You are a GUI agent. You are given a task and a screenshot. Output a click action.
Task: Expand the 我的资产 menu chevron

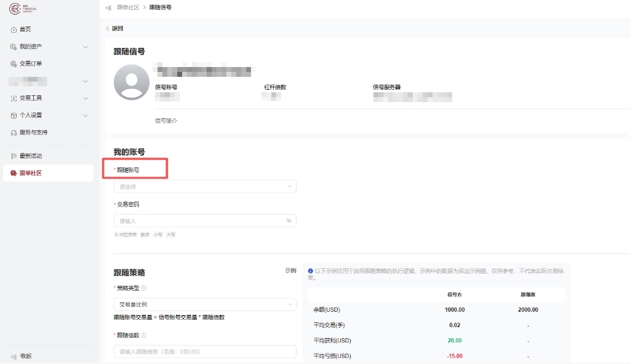pyautogui.click(x=86, y=47)
